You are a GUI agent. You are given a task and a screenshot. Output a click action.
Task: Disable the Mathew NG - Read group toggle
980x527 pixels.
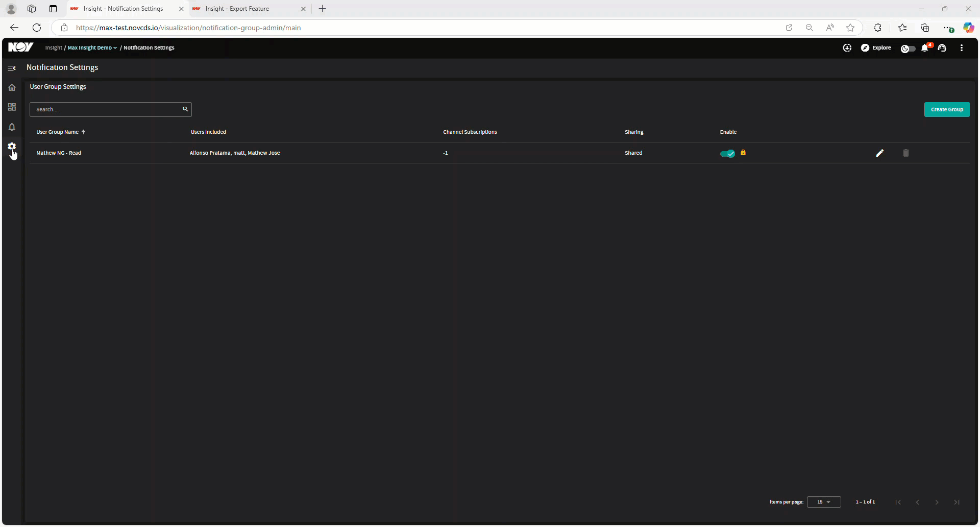point(727,153)
